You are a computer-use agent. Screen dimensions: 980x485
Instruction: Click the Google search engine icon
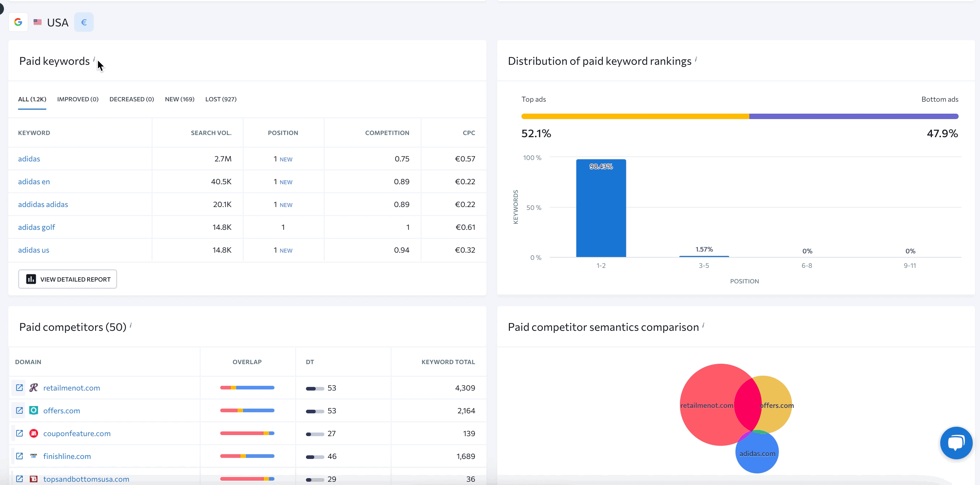click(18, 22)
